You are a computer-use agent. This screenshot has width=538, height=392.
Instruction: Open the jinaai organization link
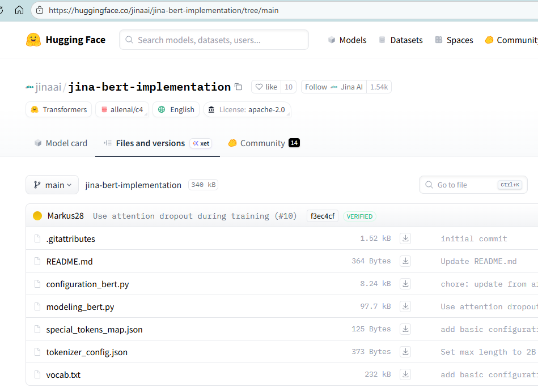click(48, 87)
